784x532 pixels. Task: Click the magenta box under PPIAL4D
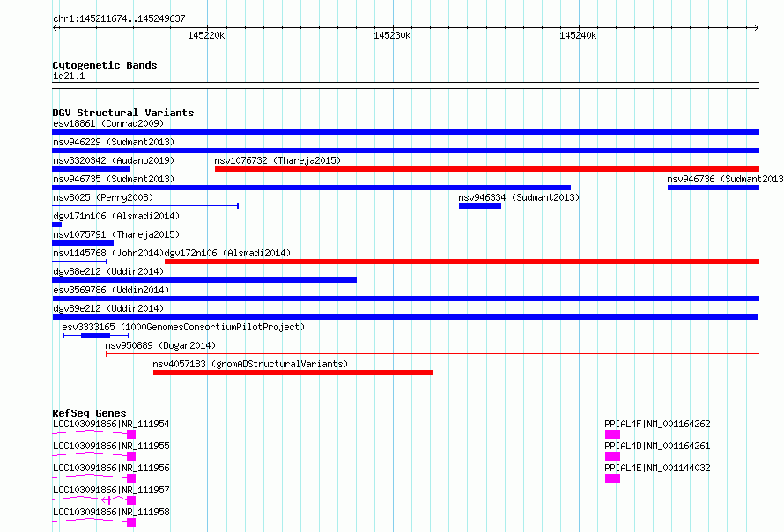[x=612, y=456]
